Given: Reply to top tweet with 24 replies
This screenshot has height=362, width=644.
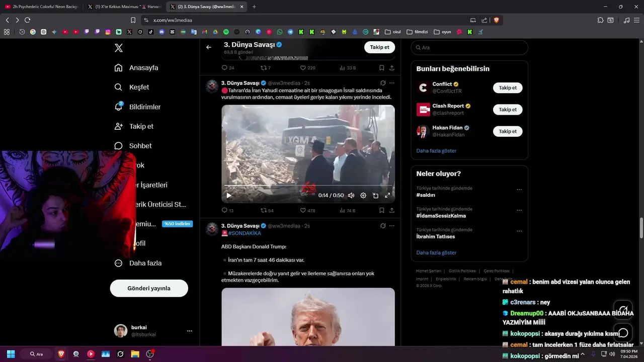Looking at the screenshot, I should pos(228,68).
